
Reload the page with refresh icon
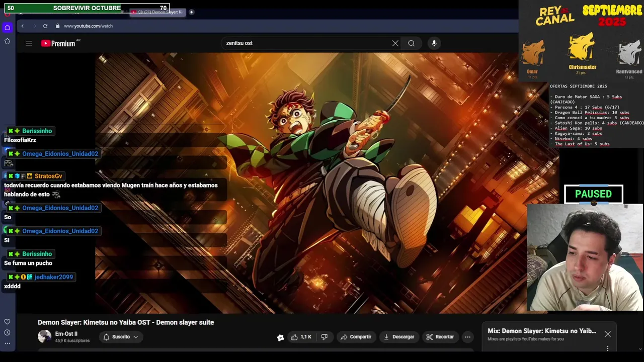[x=45, y=26]
